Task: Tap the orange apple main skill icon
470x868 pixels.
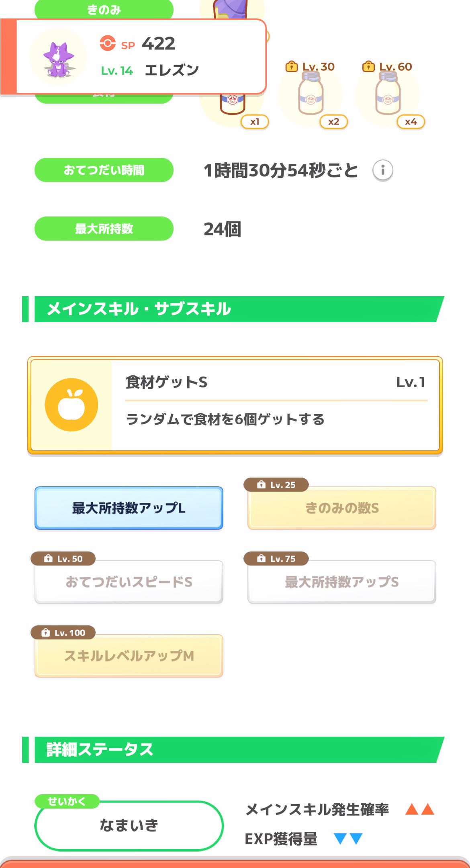Action: coord(72,405)
